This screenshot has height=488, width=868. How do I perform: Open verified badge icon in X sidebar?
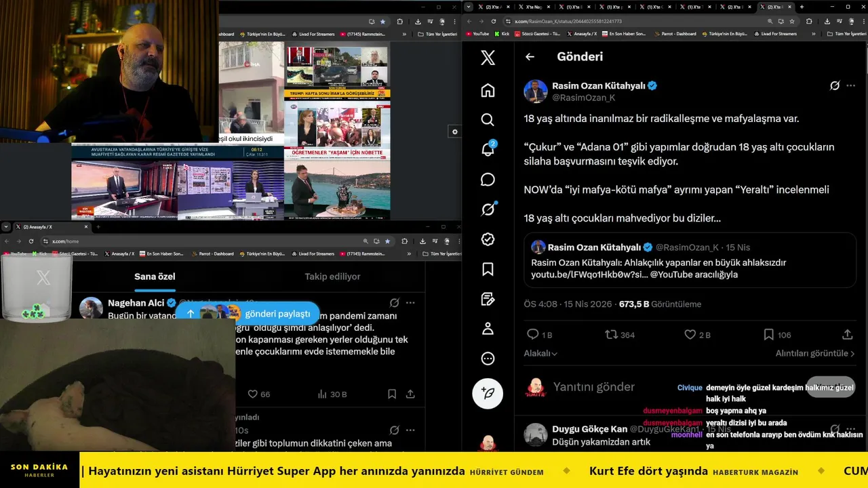coord(488,239)
